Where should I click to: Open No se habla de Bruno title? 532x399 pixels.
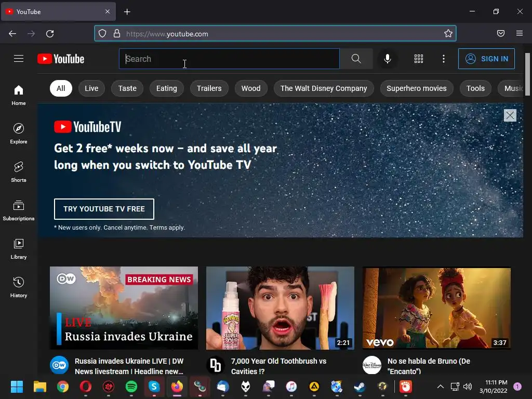coord(429,366)
